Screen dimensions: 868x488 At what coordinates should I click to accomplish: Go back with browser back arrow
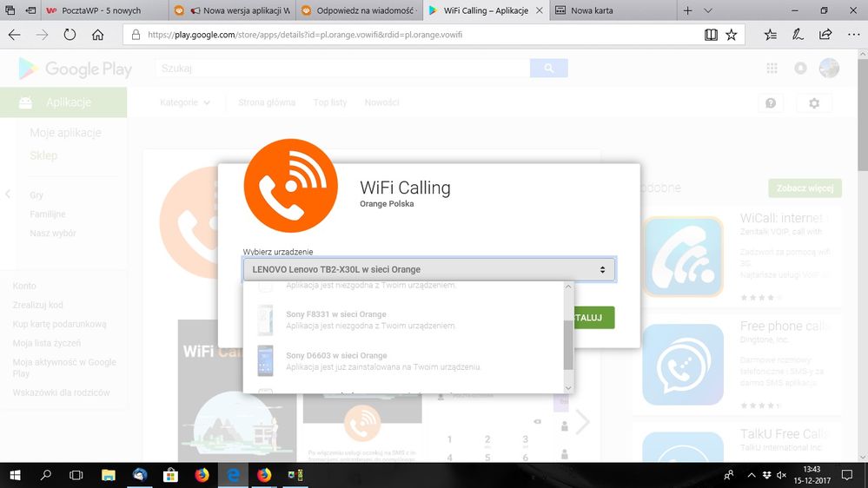(x=15, y=35)
